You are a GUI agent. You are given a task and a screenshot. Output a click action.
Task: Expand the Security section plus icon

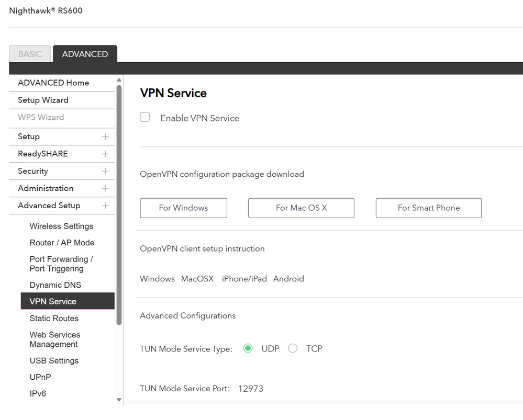105,171
